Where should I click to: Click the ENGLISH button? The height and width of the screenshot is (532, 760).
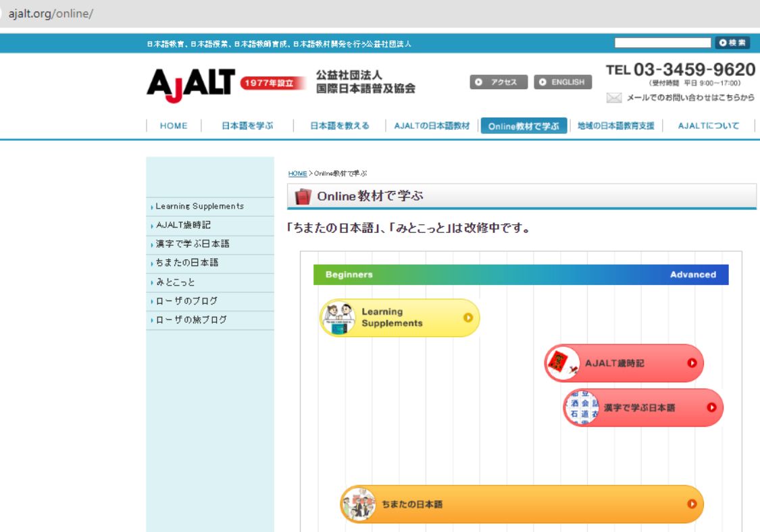(x=563, y=82)
